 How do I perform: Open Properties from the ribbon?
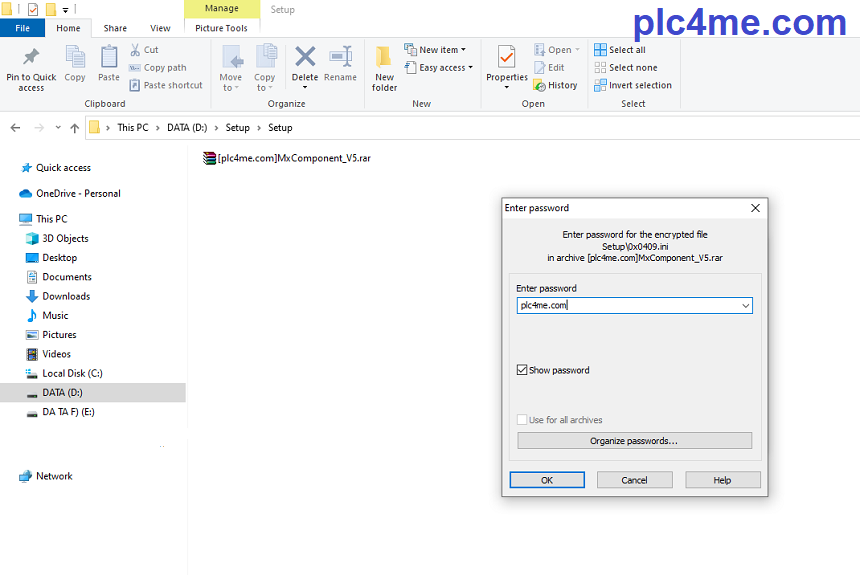tap(507, 58)
